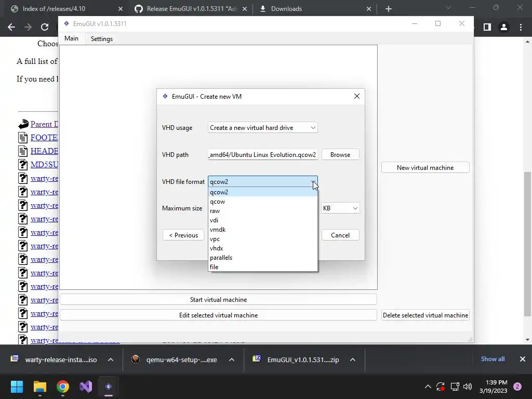Close the Index of /releases/4.10 tab
Image resolution: width=532 pixels, height=399 pixels.
(121, 9)
